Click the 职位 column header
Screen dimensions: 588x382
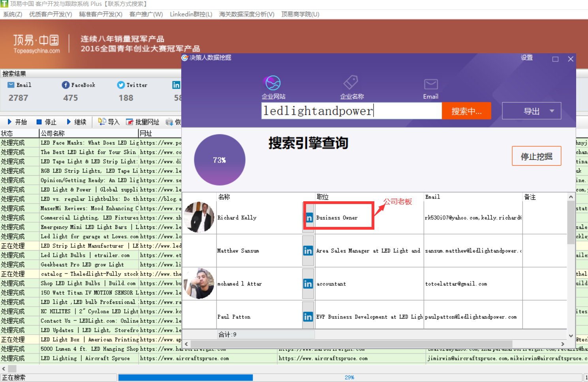[369, 197]
